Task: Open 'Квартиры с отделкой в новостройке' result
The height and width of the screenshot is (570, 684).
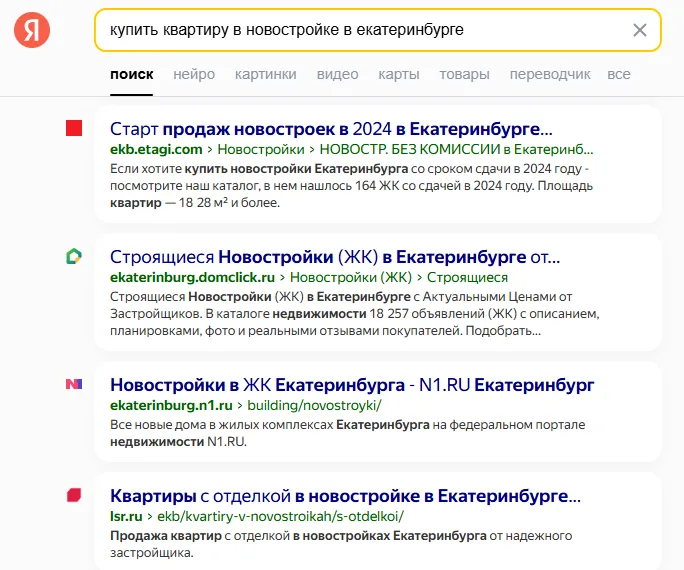Action: 345,496
